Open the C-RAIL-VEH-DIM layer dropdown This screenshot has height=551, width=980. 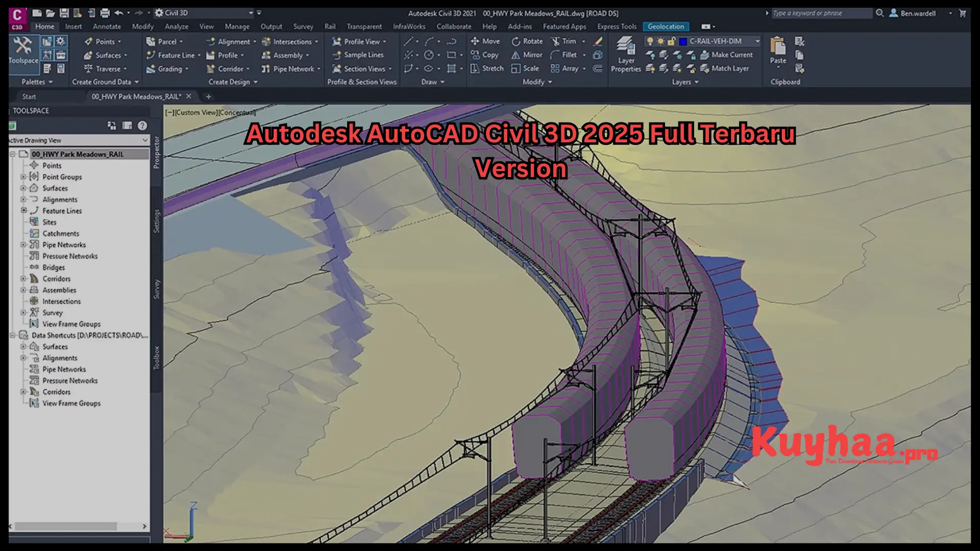757,41
